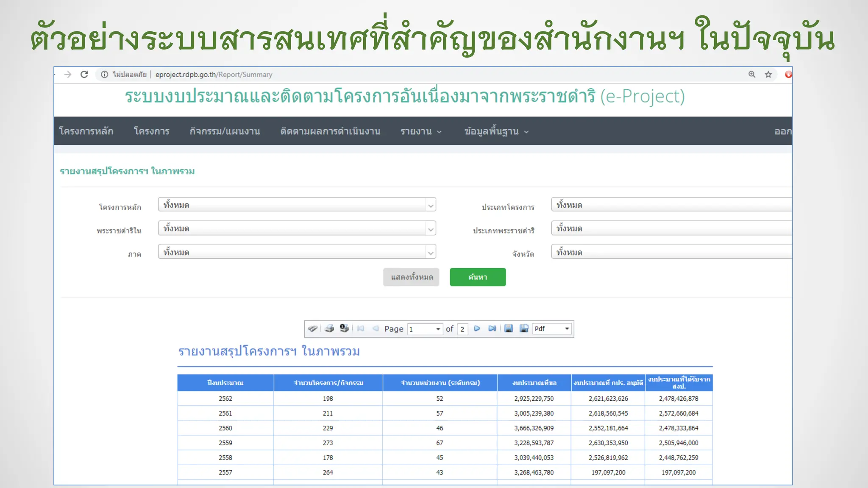868x488 pixels.
Task: Go to the previous report page
Action: 376,329
